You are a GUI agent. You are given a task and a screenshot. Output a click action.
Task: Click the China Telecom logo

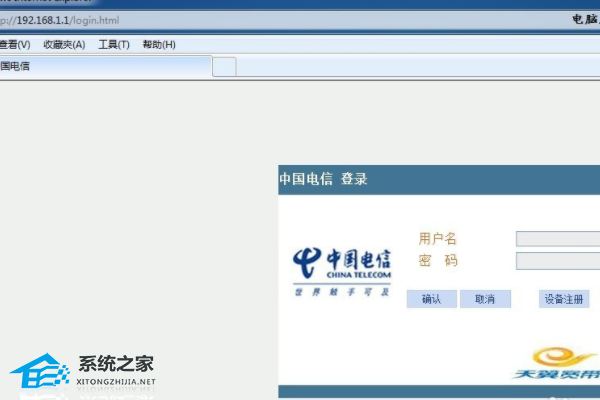coord(342,272)
